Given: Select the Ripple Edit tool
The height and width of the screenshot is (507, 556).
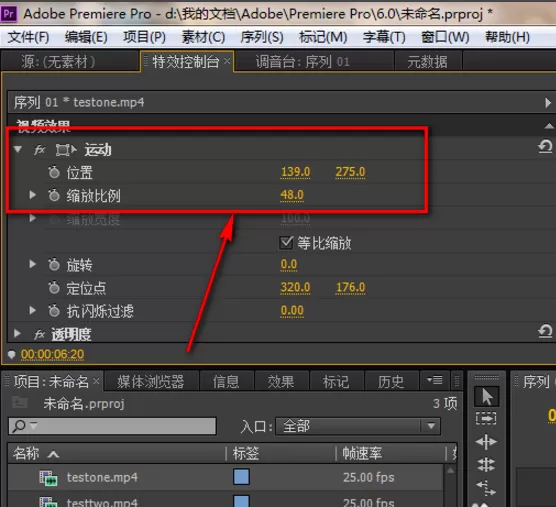Looking at the screenshot, I should click(x=486, y=442).
